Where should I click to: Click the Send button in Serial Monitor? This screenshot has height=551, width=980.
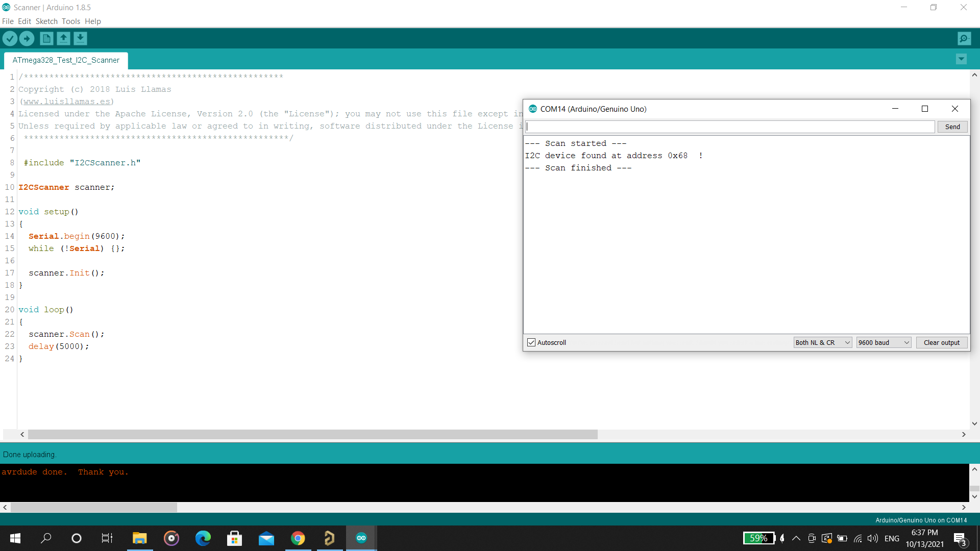[x=952, y=127]
